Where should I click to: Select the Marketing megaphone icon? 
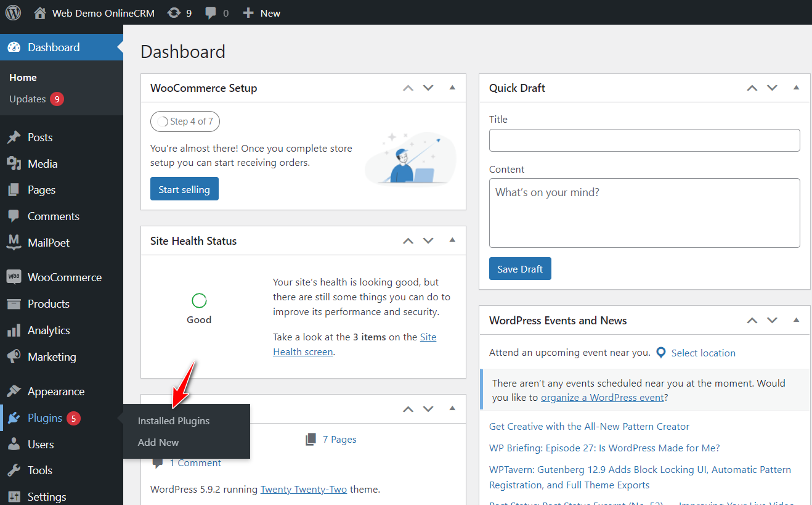pyautogui.click(x=14, y=357)
